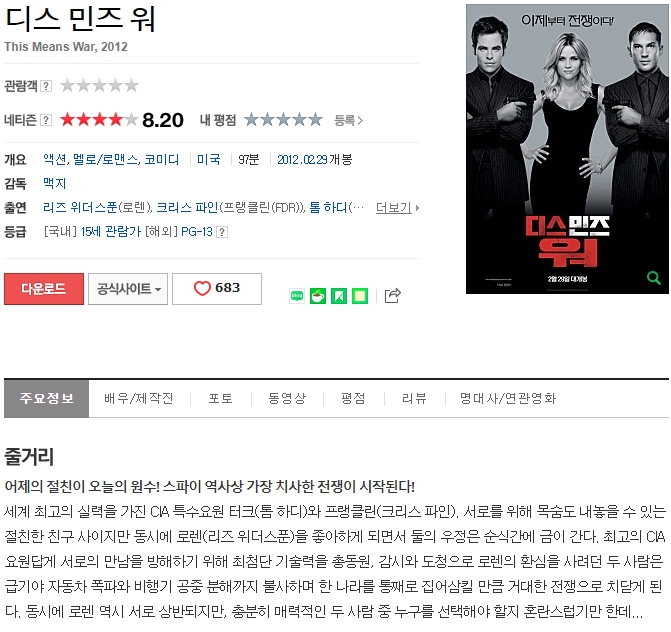
Task: Toggle the heart like button 683
Action: (x=217, y=289)
